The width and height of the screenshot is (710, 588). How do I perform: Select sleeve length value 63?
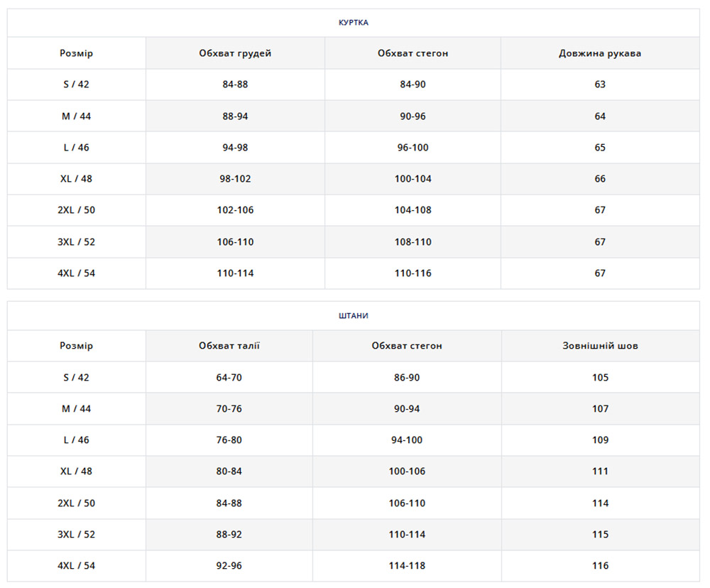pyautogui.click(x=600, y=85)
